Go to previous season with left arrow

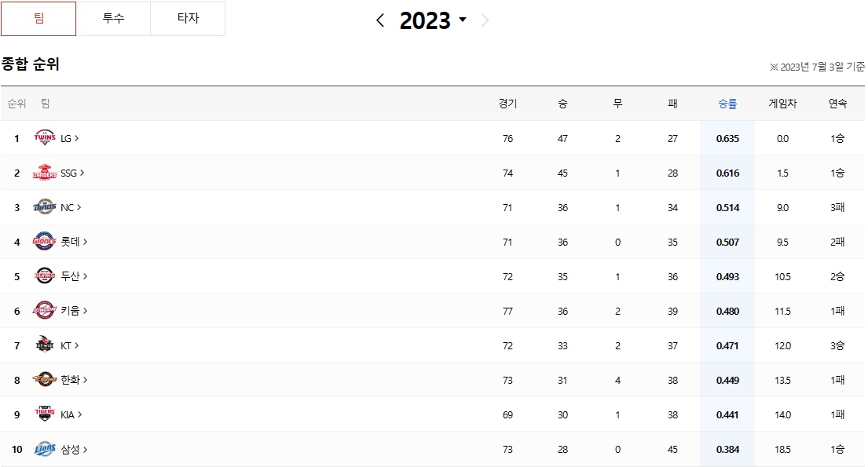[379, 20]
